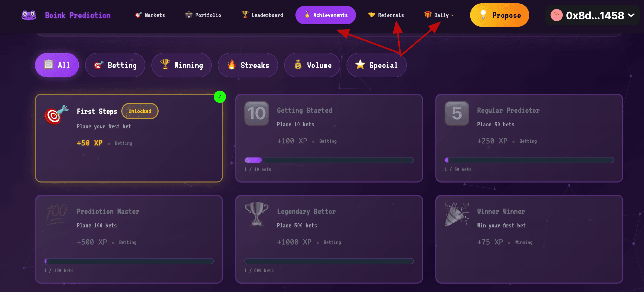Click the Boink frog logo icon
The width and height of the screenshot is (644, 292).
click(29, 15)
